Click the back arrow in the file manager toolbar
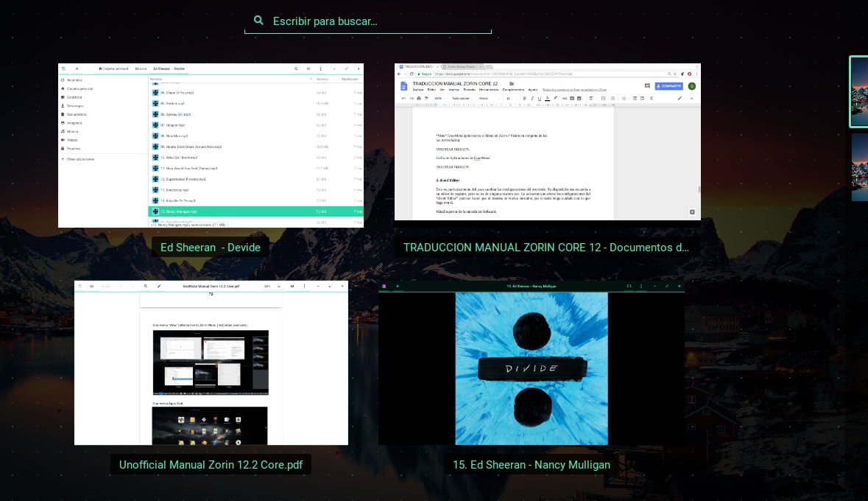Image resolution: width=868 pixels, height=501 pixels. [x=77, y=69]
